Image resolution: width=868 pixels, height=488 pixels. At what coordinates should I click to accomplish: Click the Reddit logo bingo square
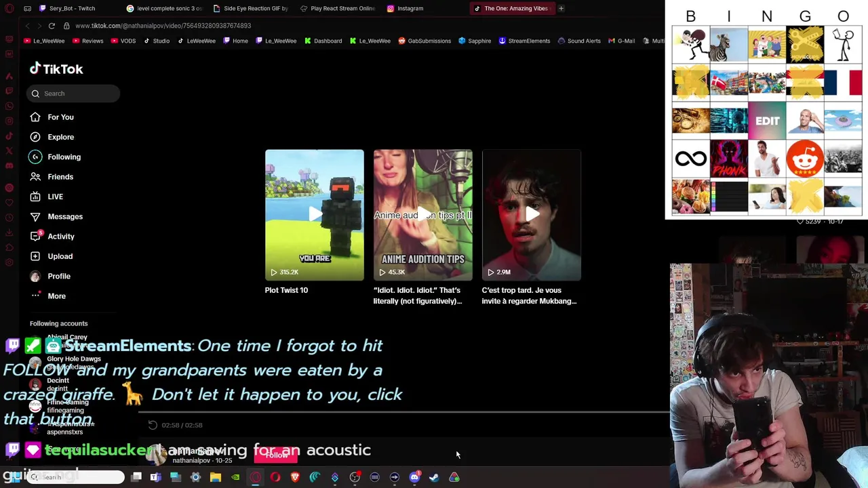805,159
